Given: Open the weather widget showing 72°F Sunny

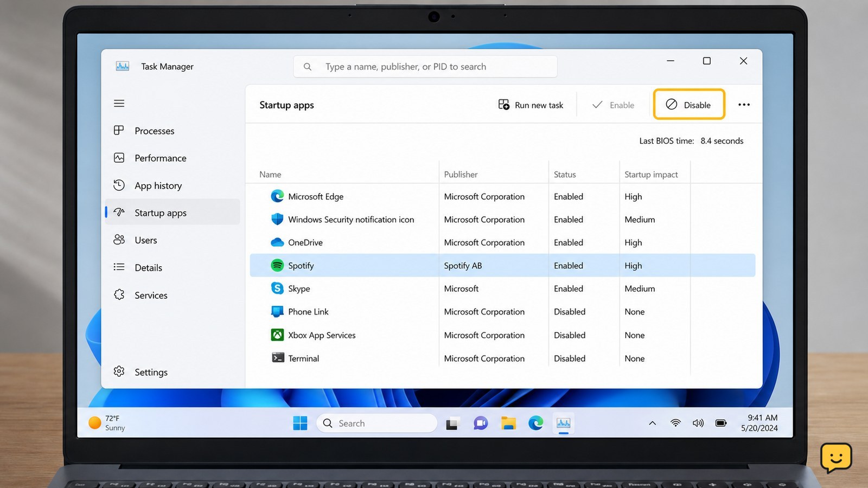Looking at the screenshot, I should [x=107, y=423].
